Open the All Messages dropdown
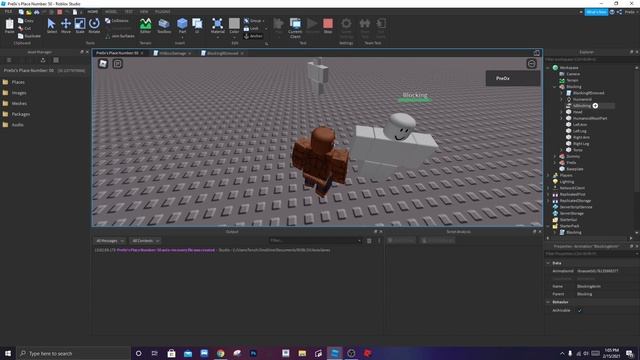The height and width of the screenshot is (360, 640). [x=110, y=241]
